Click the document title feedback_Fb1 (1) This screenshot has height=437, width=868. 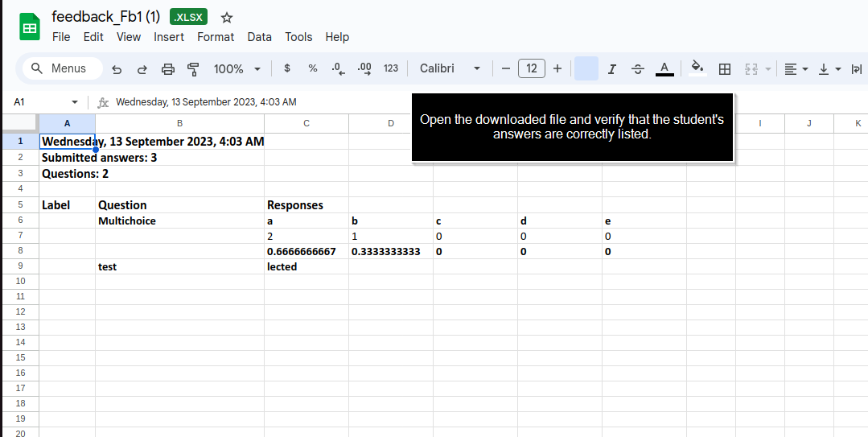tap(105, 17)
